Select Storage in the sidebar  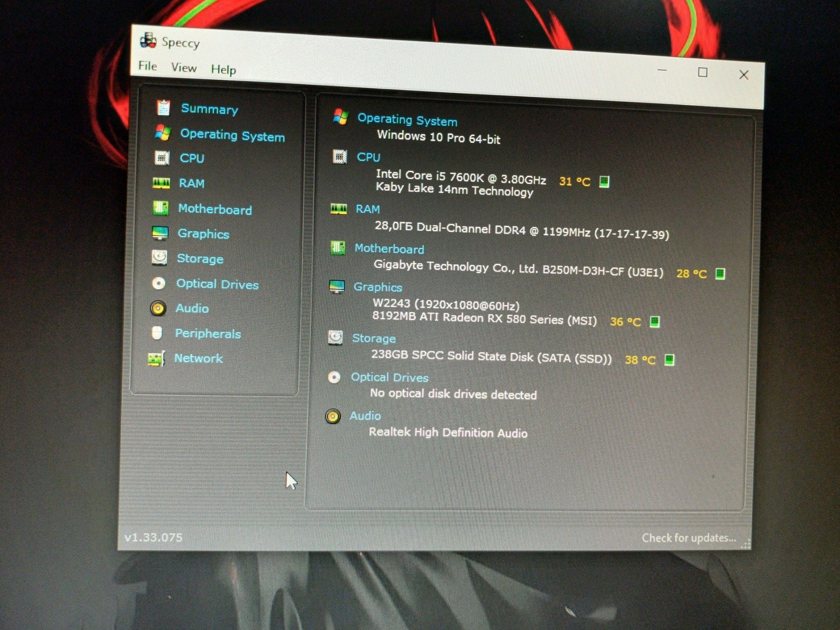point(200,259)
